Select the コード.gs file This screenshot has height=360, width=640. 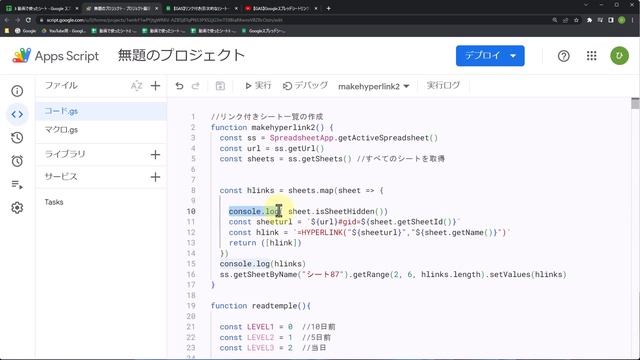(x=101, y=111)
